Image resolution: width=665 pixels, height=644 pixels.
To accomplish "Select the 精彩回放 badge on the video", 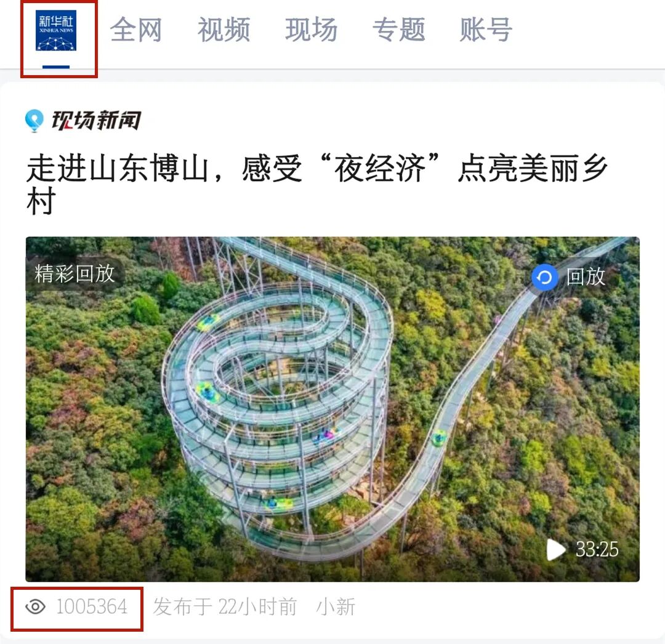I will coord(75,273).
